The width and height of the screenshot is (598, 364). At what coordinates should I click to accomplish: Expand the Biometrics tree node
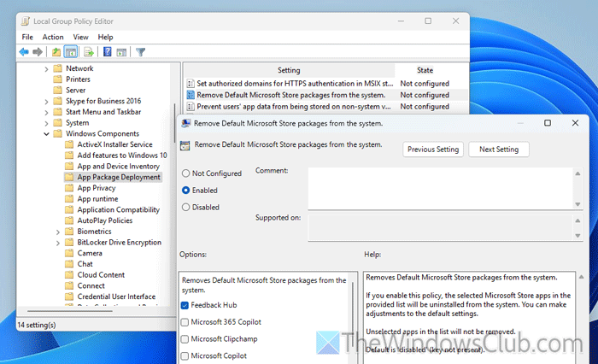(58, 231)
